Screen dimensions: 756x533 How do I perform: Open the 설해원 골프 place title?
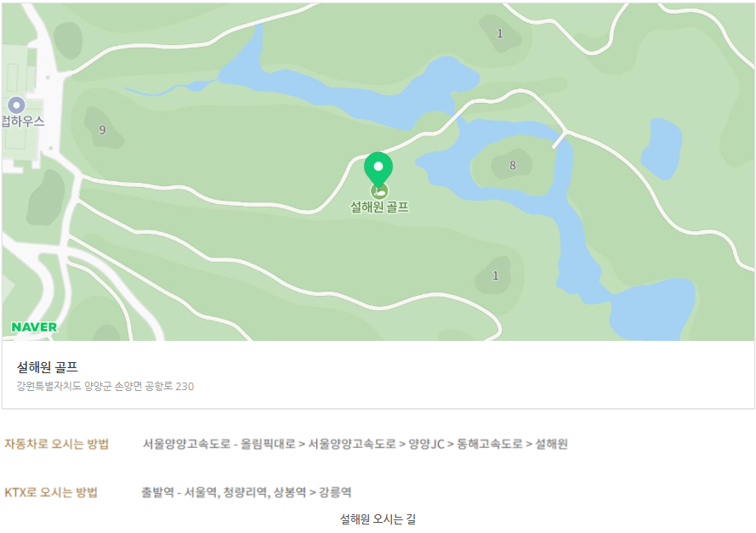tap(48, 367)
